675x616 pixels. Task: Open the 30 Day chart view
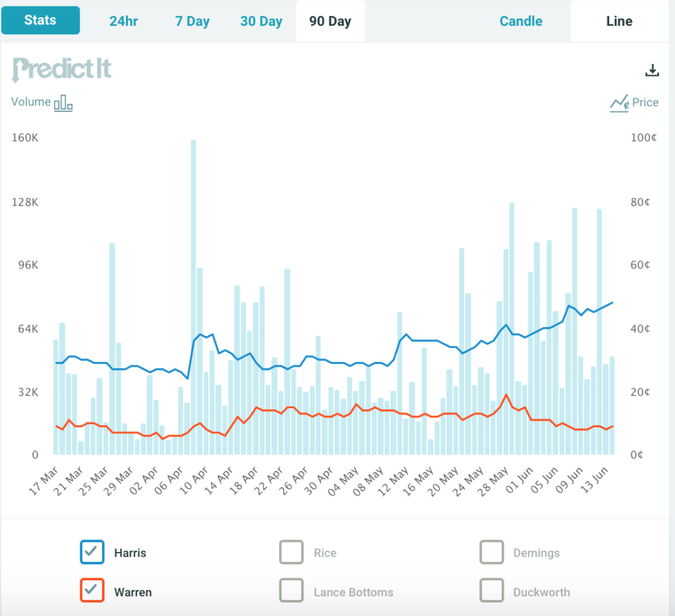pyautogui.click(x=261, y=20)
